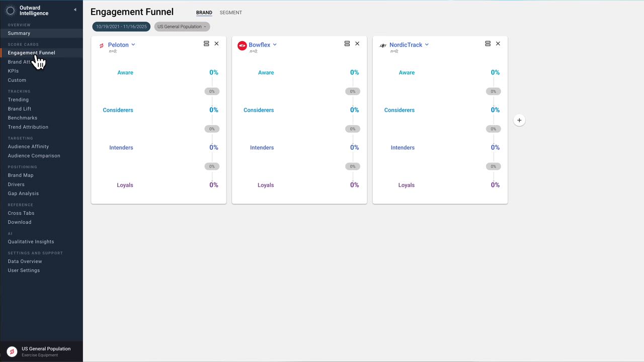Screen dimensions: 644x362
Task: Click the Aware label on the Peloton card
Action: [125, 72]
